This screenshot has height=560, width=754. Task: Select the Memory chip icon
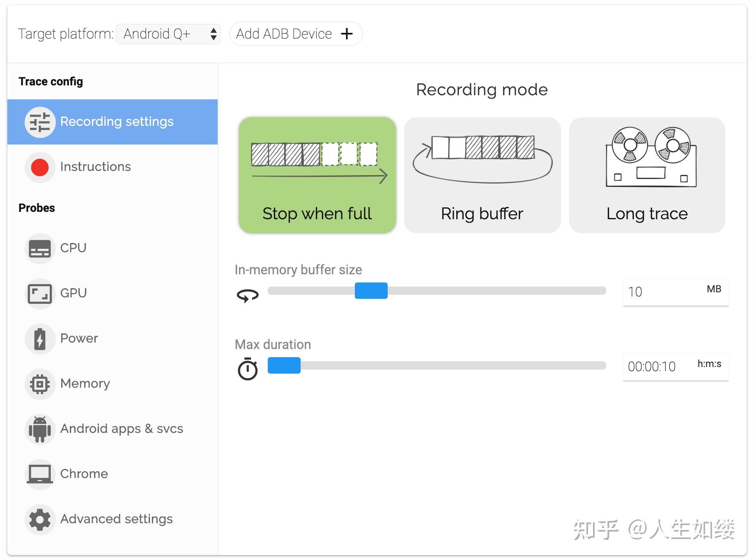[40, 383]
